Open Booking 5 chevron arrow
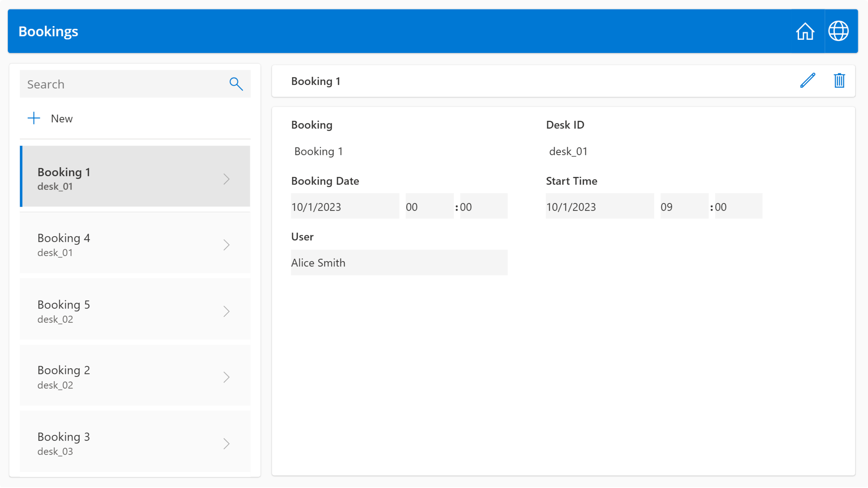The width and height of the screenshot is (868, 488). (x=226, y=311)
